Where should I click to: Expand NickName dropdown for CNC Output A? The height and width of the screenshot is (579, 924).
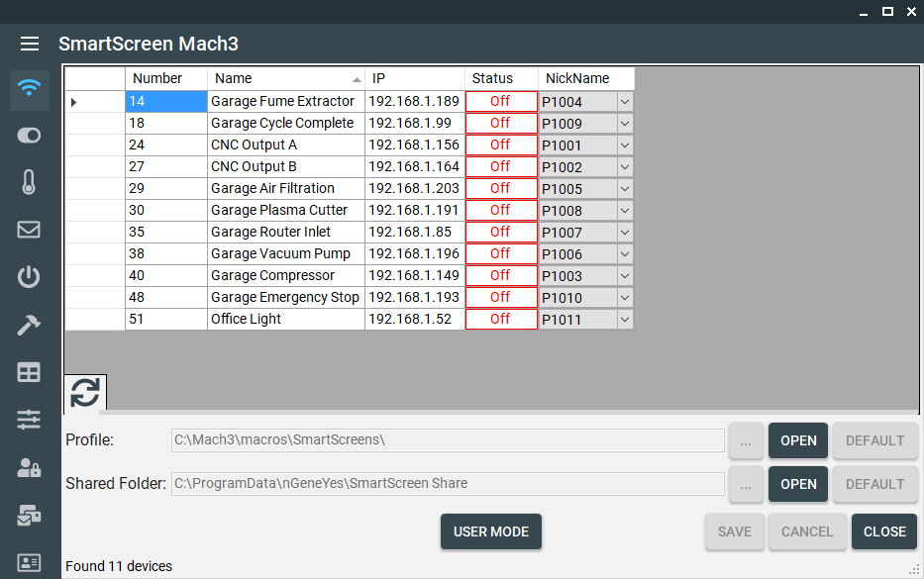(x=625, y=145)
